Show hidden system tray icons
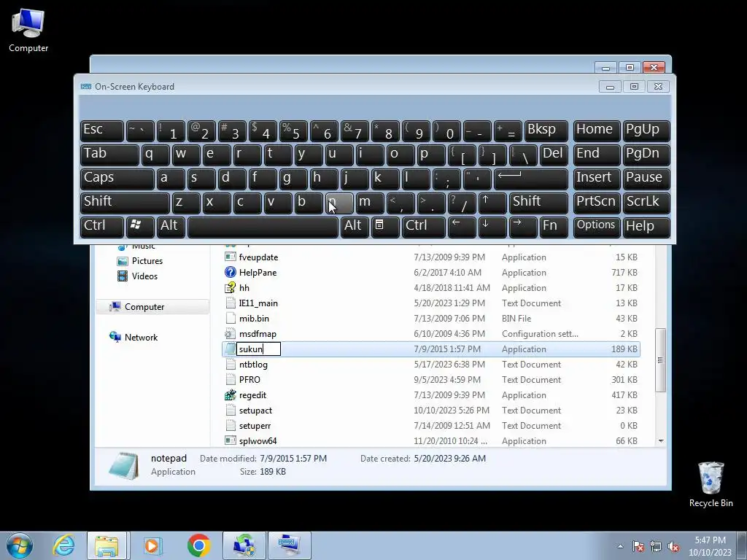 tap(620, 546)
